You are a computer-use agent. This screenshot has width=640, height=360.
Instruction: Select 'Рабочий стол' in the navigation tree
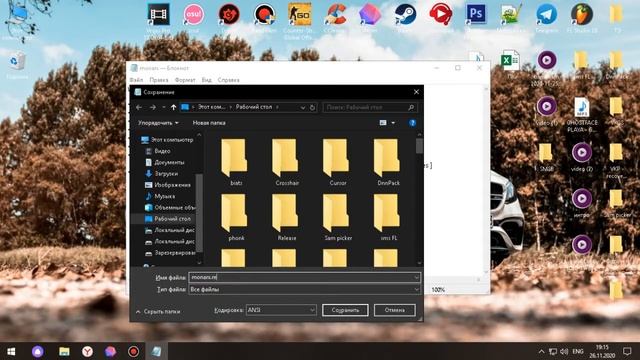[168, 219]
